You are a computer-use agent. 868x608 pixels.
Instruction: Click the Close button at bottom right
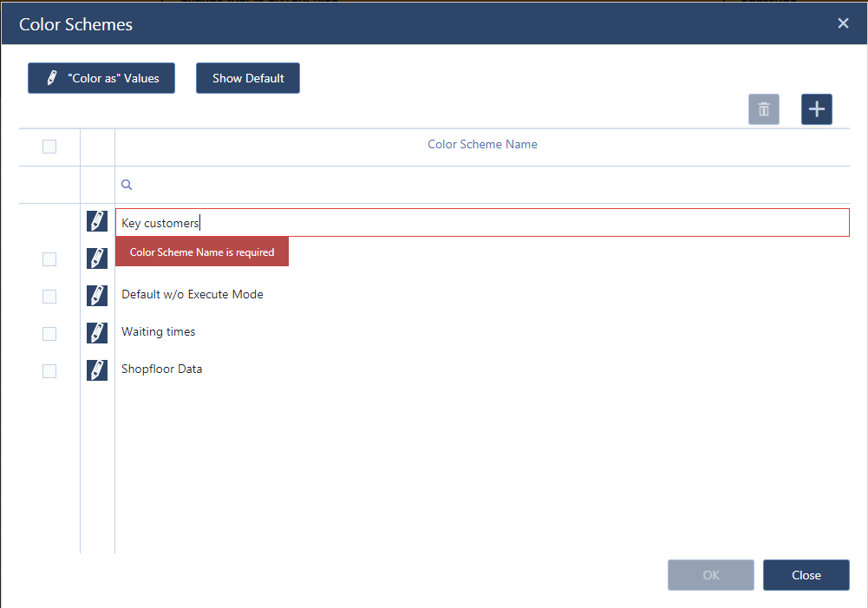(x=806, y=575)
